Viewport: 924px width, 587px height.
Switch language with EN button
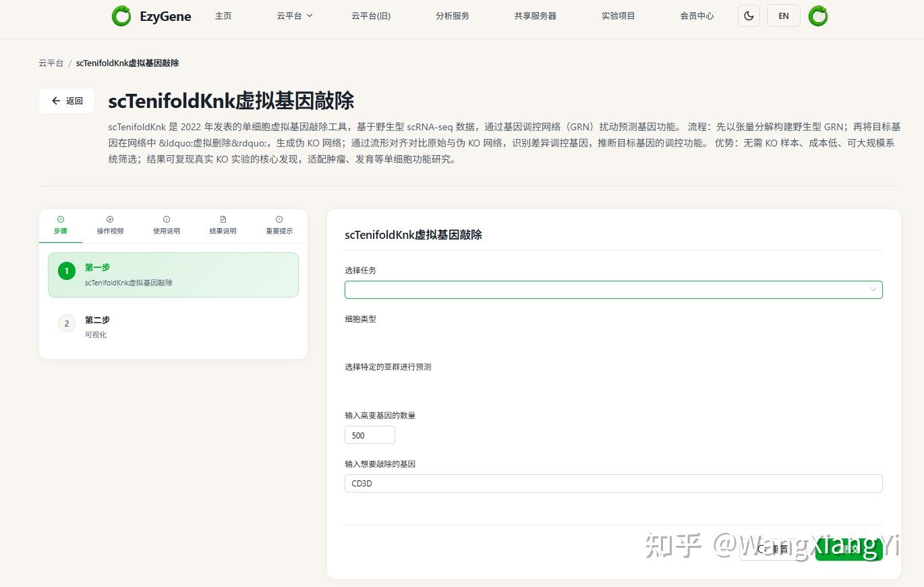(x=784, y=16)
